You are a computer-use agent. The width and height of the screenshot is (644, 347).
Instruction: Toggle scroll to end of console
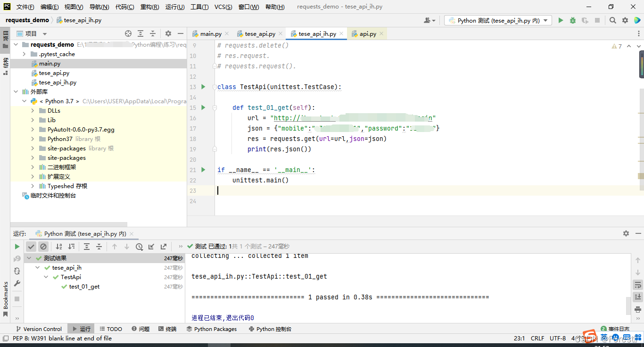coord(637,297)
